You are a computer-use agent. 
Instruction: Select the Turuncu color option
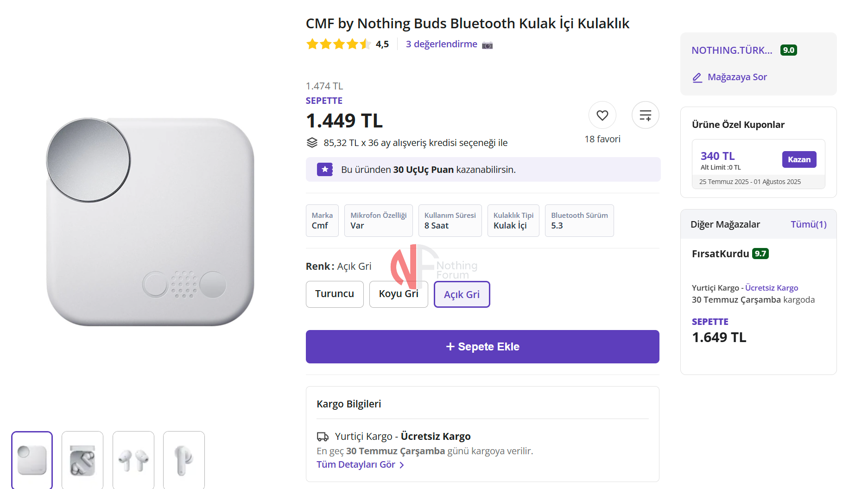click(335, 294)
